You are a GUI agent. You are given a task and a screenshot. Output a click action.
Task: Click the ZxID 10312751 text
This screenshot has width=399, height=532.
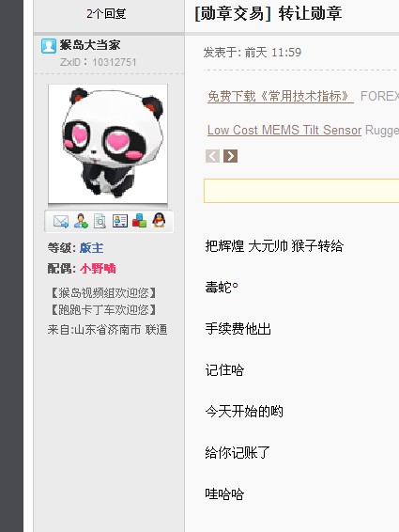pos(98,62)
